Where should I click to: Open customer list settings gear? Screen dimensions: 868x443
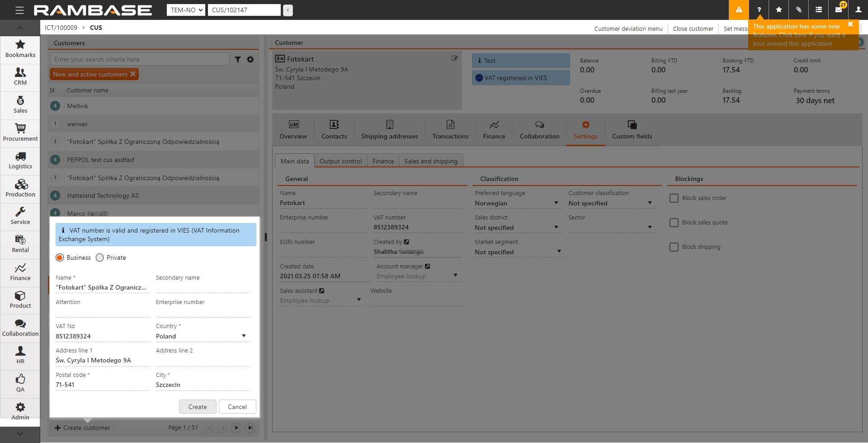[250, 59]
